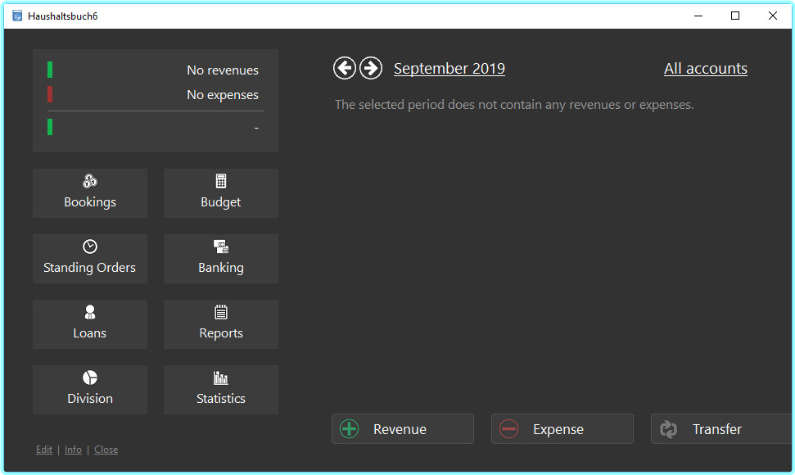Viewport: 795px width, 475px height.
Task: Add a new Revenue entry
Action: pyautogui.click(x=402, y=429)
